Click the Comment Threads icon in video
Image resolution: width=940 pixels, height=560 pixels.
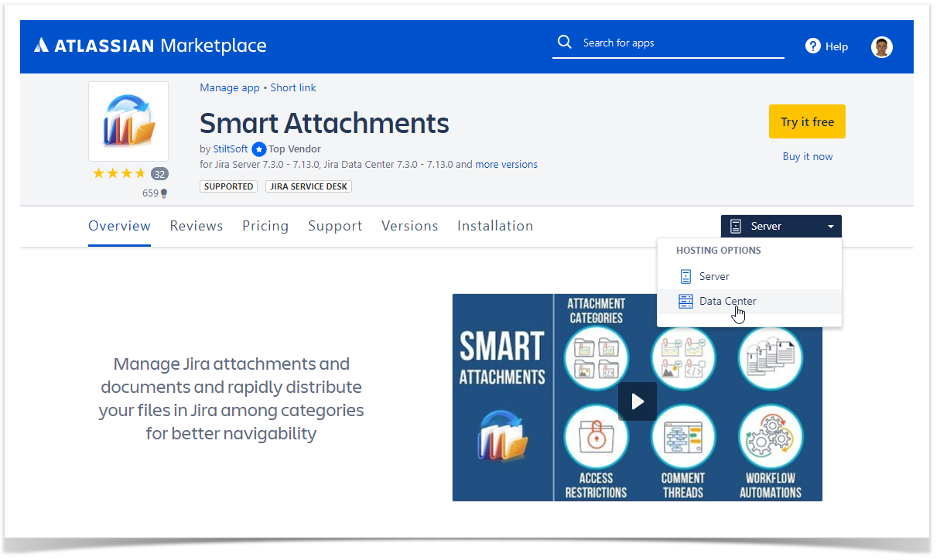(683, 436)
